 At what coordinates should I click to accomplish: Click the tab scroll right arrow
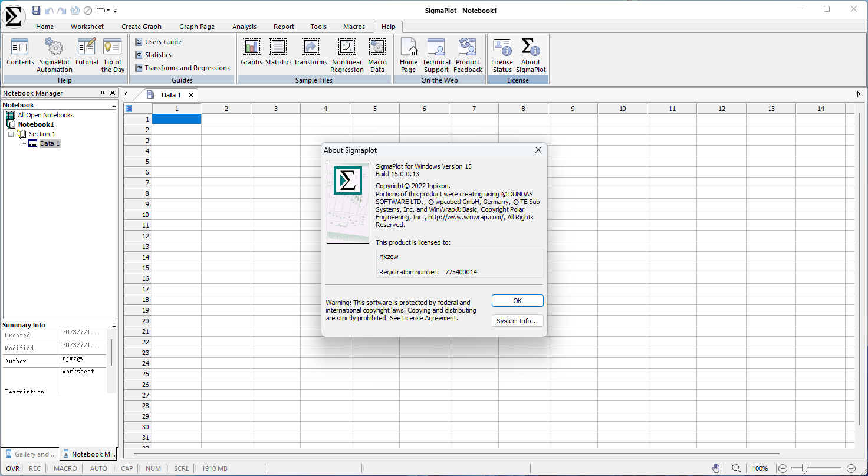pos(859,94)
